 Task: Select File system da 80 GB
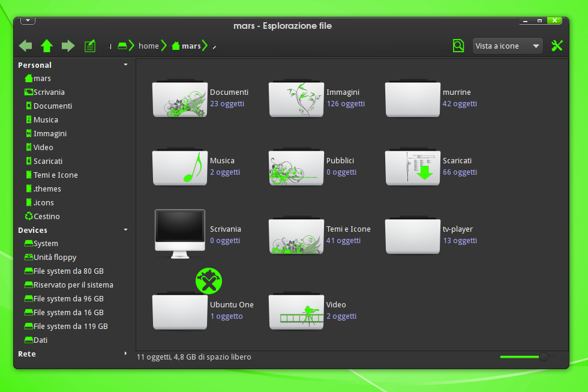coord(64,271)
